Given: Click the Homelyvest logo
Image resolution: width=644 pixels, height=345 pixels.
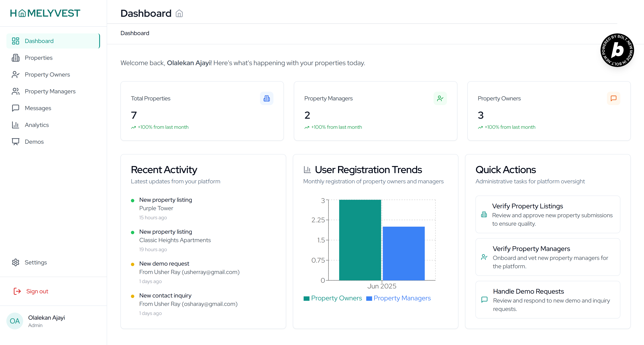Looking at the screenshot, I should pos(45,13).
